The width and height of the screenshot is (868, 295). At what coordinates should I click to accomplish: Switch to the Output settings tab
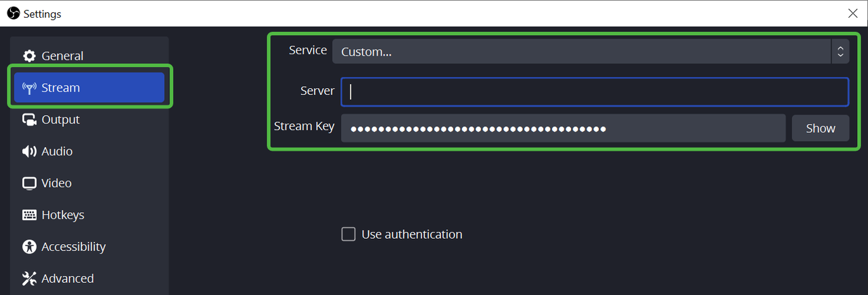click(60, 120)
